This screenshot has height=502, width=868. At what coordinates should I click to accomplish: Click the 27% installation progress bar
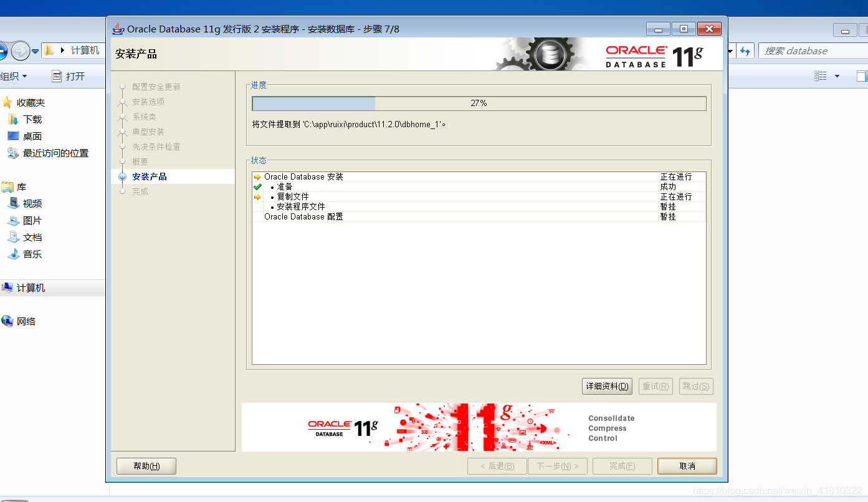tap(479, 103)
